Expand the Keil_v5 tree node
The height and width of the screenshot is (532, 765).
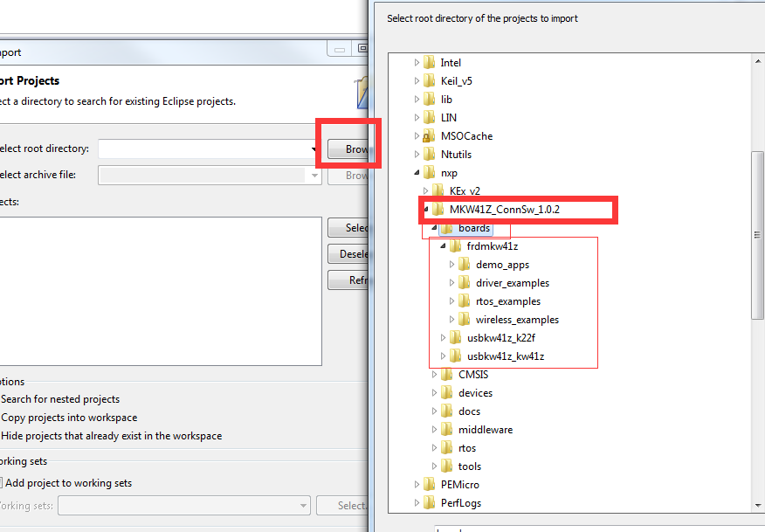[x=417, y=81]
